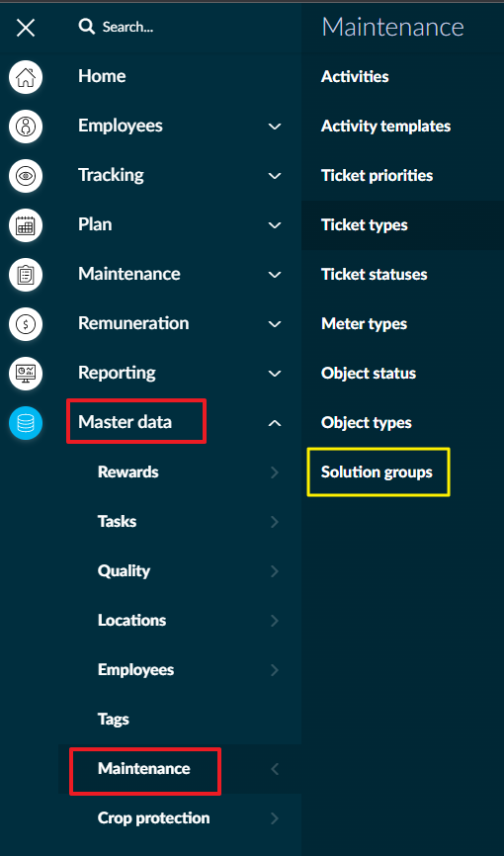Click the Home house icon
The height and width of the screenshot is (856, 504).
(26, 77)
